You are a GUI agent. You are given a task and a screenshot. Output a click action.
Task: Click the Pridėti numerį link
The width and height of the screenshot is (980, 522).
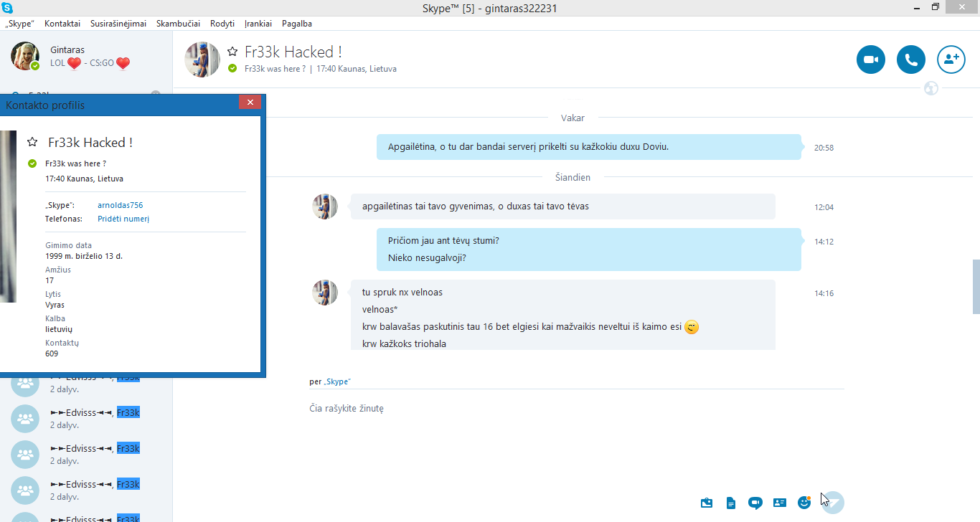coord(123,219)
